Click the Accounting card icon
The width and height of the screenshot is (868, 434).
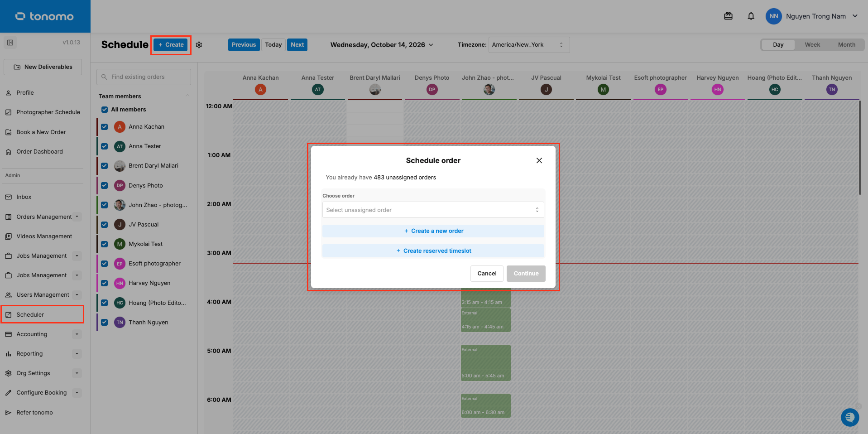[x=8, y=334]
